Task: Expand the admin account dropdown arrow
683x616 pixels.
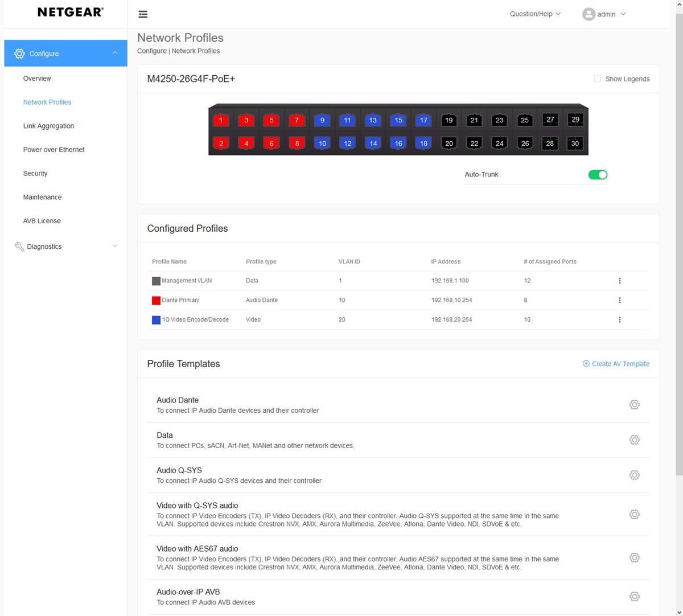Action: (623, 14)
